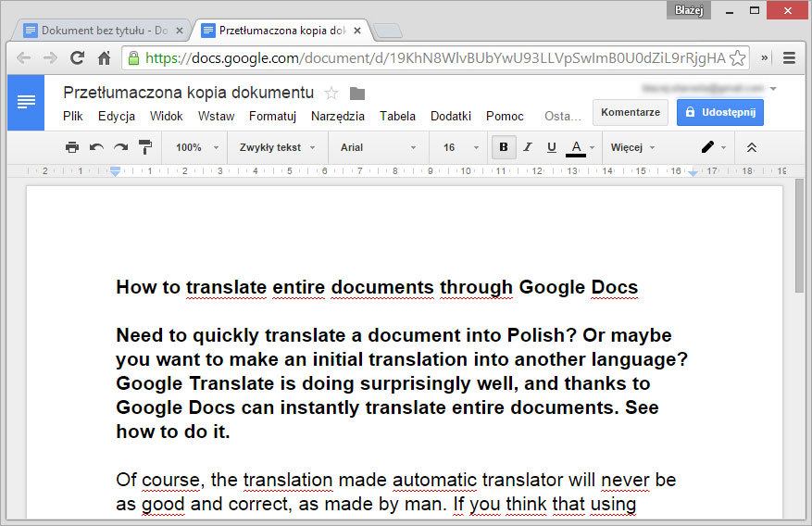
Task: Click the Udostępnij share button
Action: [719, 112]
